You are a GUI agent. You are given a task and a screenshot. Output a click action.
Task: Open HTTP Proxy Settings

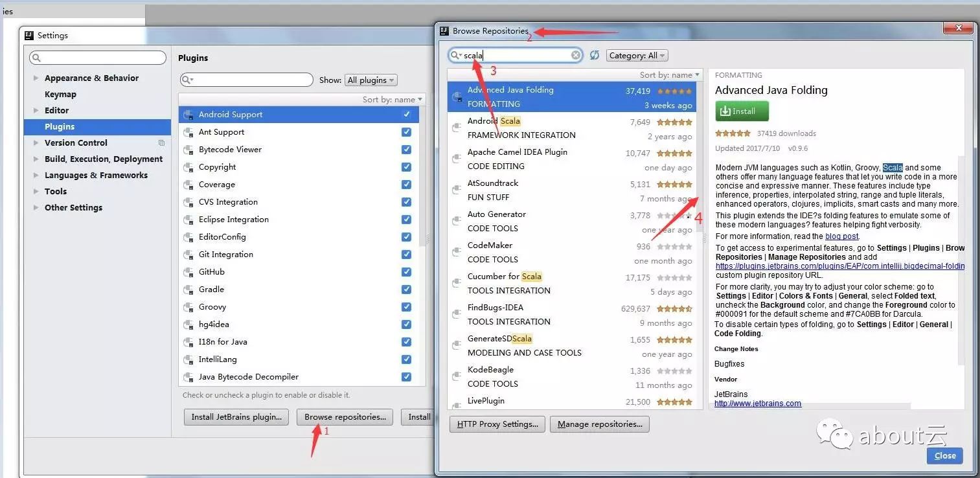point(497,424)
